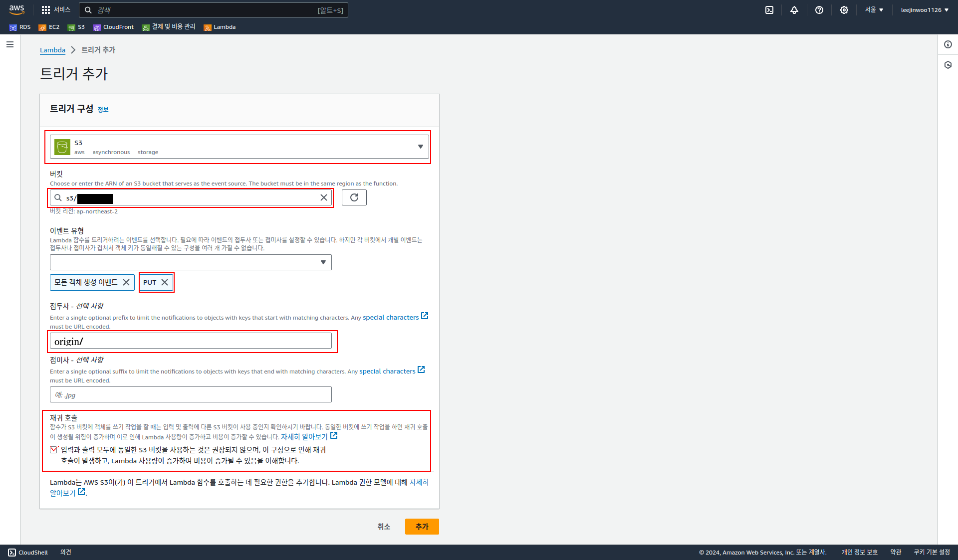Screen dimensions: 958x560
Task: Refresh the S3 bucket list
Action: [354, 197]
